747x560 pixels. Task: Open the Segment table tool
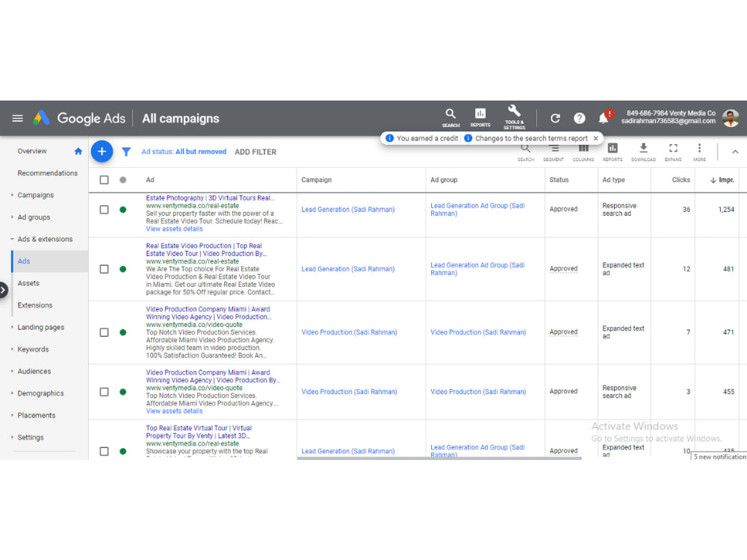pos(553,153)
